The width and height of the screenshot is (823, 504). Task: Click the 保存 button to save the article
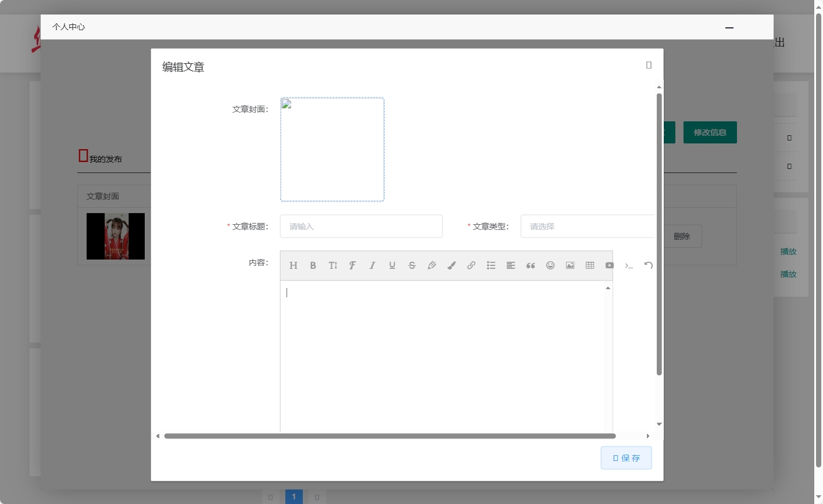point(626,458)
